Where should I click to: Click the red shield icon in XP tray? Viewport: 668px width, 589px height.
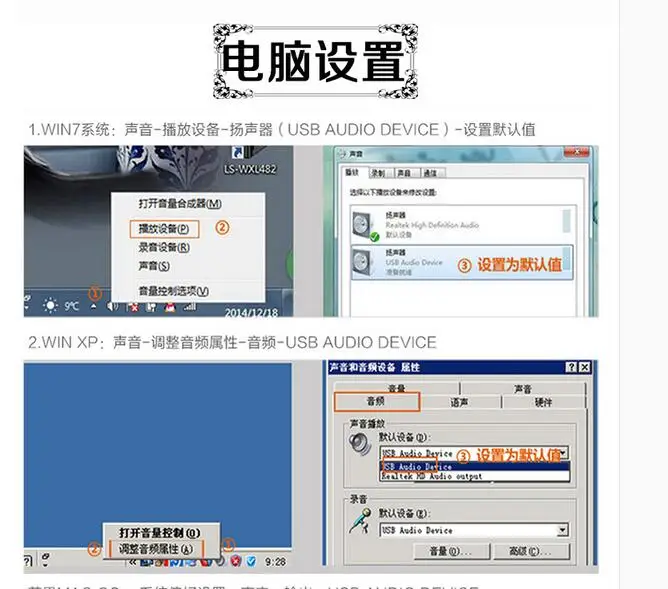point(236,561)
